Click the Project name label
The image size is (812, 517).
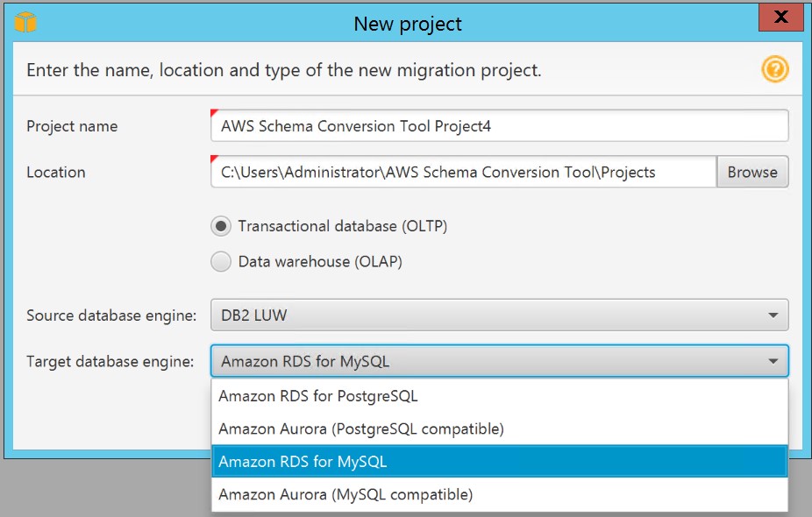pyautogui.click(x=72, y=126)
